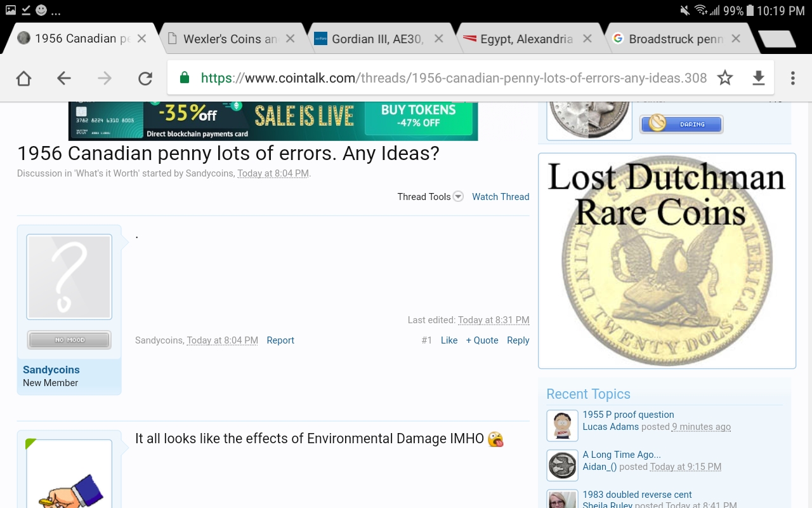Screen dimensions: 812x508
Task: Open the Lost Dutchman Rare Coins ad
Action: click(667, 260)
